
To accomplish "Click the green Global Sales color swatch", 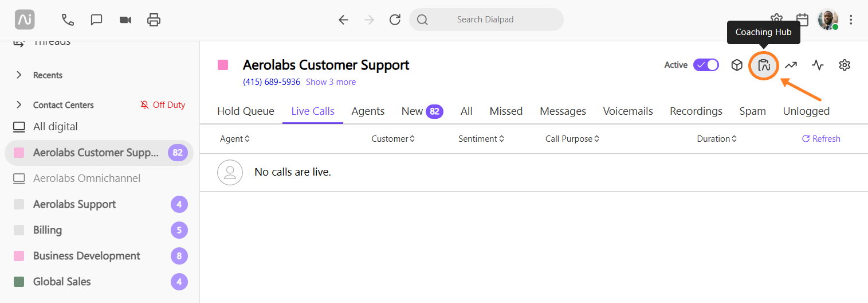I will [19, 282].
